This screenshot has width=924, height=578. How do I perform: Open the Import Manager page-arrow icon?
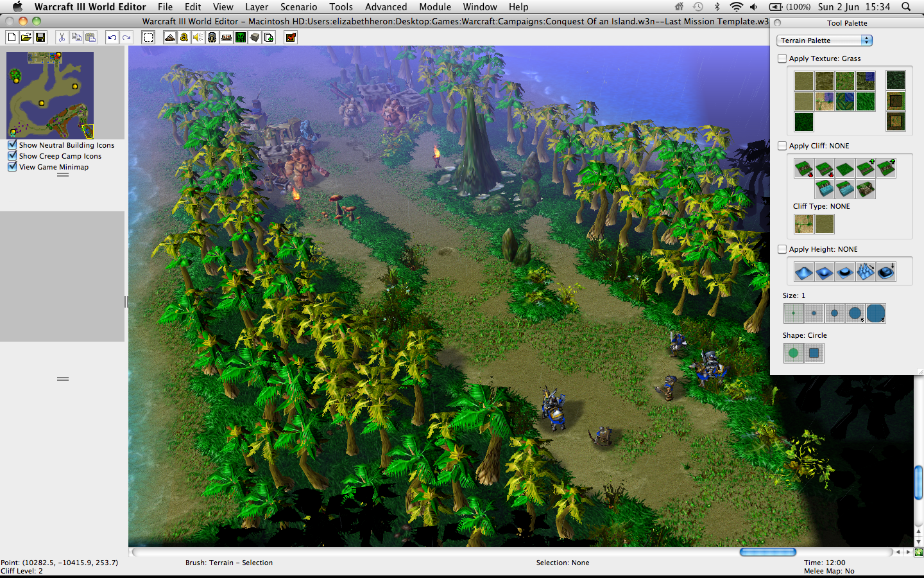coord(269,37)
